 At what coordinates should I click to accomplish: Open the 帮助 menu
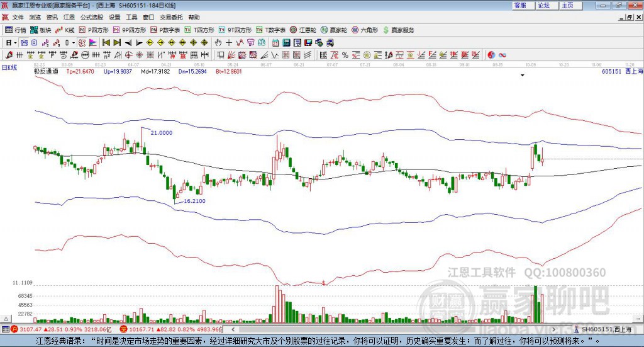[194, 17]
